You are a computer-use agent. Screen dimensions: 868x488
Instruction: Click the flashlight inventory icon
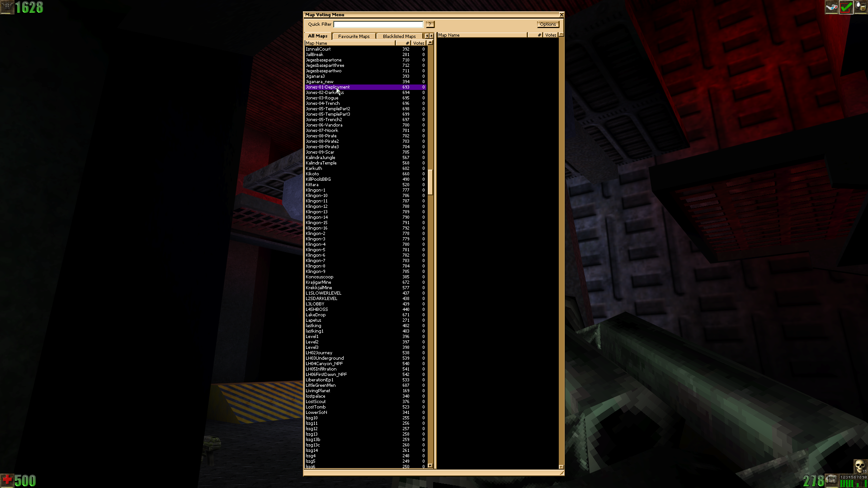click(x=861, y=7)
